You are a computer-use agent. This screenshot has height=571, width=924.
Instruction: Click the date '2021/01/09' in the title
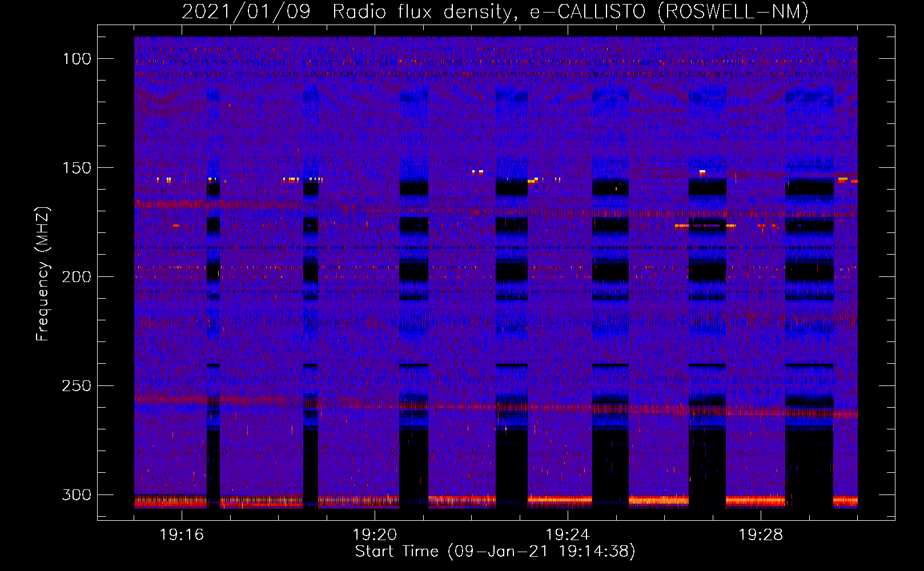[246, 11]
